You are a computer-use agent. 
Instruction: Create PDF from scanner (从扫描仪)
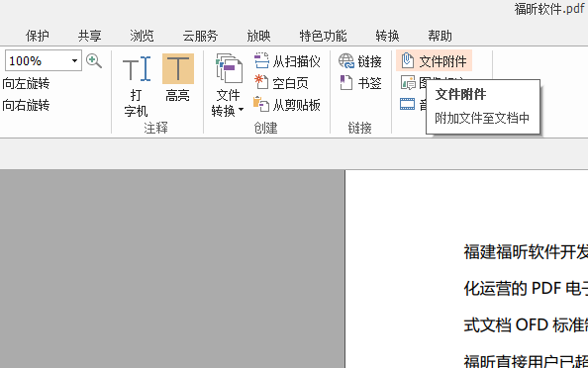tap(287, 61)
